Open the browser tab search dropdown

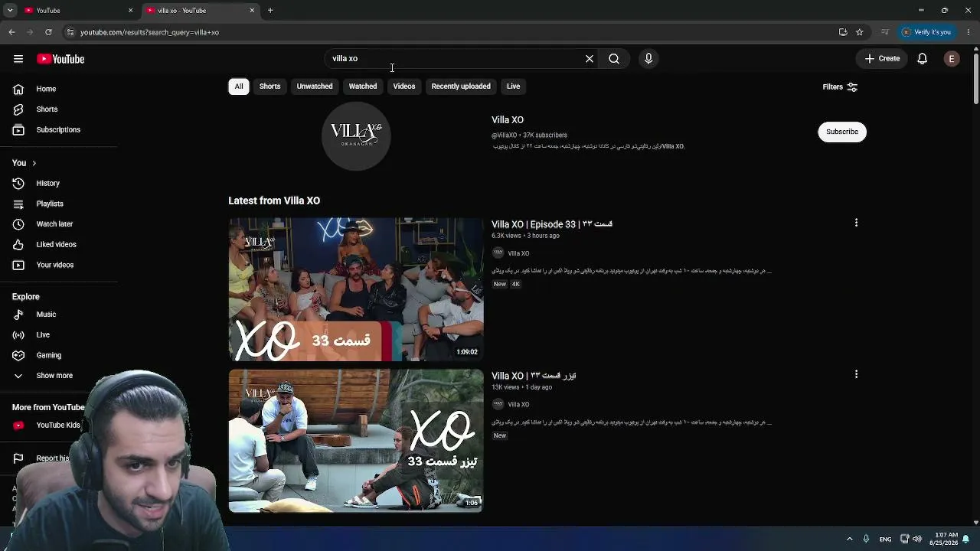click(10, 11)
